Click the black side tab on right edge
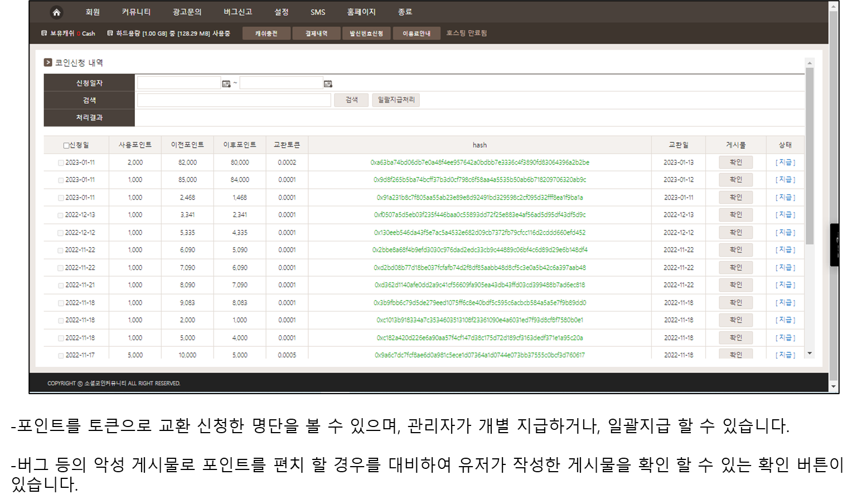 835,245
